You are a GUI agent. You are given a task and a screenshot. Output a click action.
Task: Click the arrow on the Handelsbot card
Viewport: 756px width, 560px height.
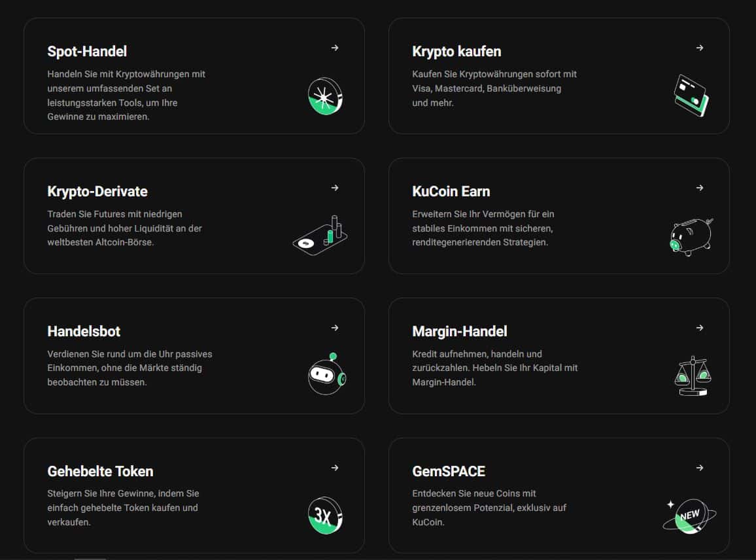[335, 328]
